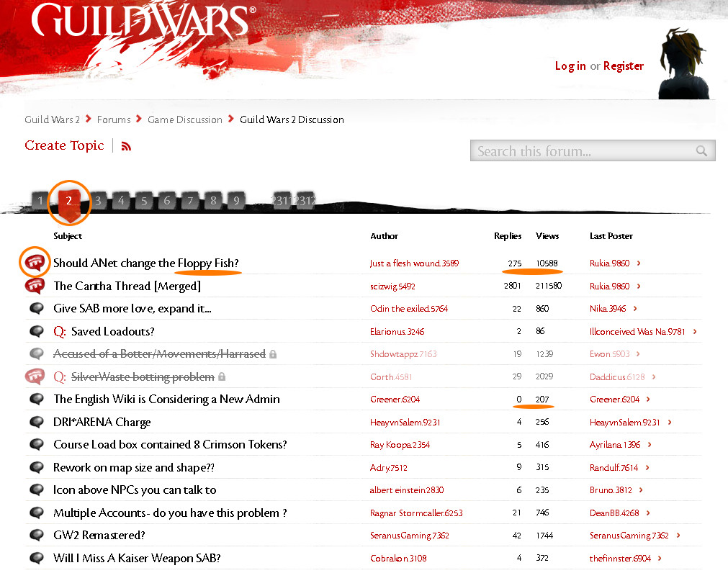Viewport: 728px width, 573px height.
Task: Go to page 9
Action: click(x=236, y=200)
